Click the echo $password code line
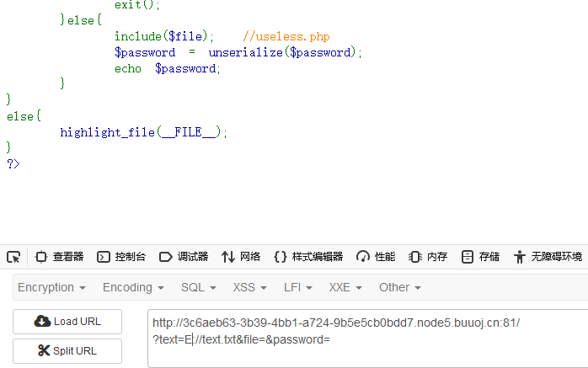588x368 pixels. 168,68
